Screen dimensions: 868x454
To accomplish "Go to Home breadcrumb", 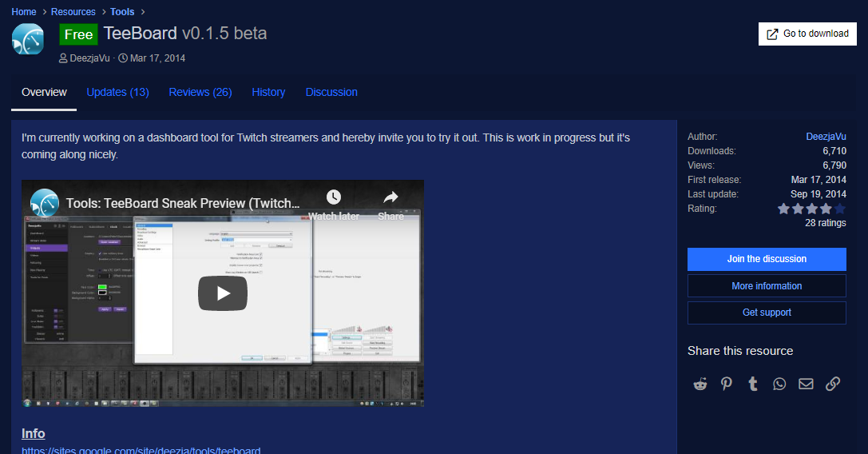I will [24, 12].
